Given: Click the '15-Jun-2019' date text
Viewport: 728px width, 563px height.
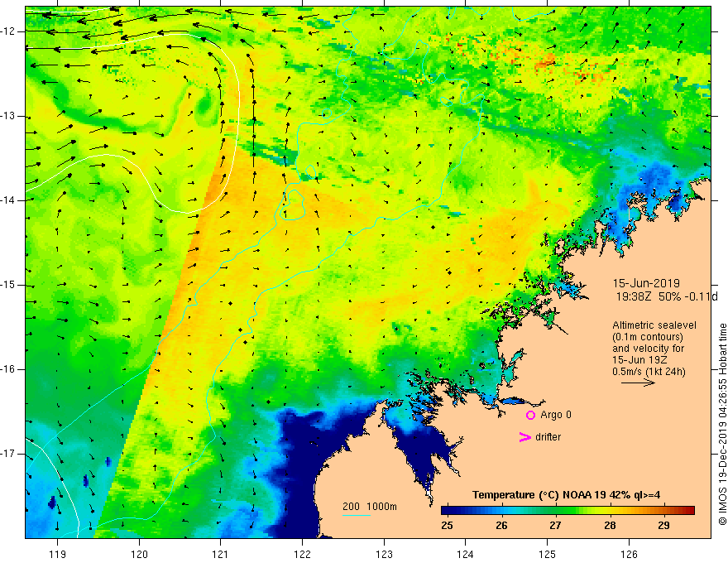Looking at the screenshot, I should [646, 283].
